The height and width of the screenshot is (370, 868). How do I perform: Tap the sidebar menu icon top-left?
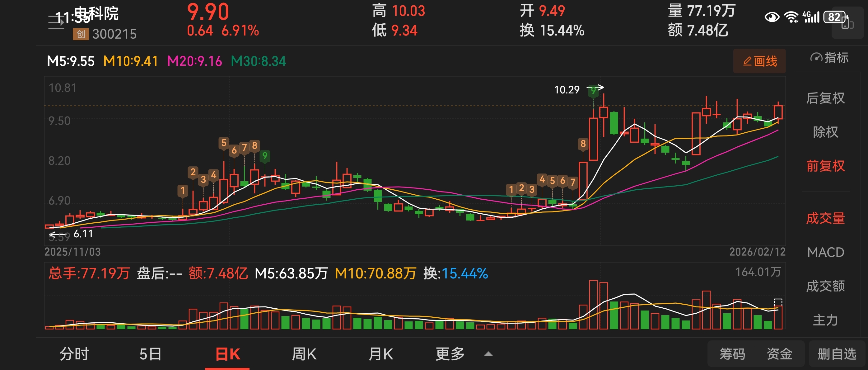point(56,22)
